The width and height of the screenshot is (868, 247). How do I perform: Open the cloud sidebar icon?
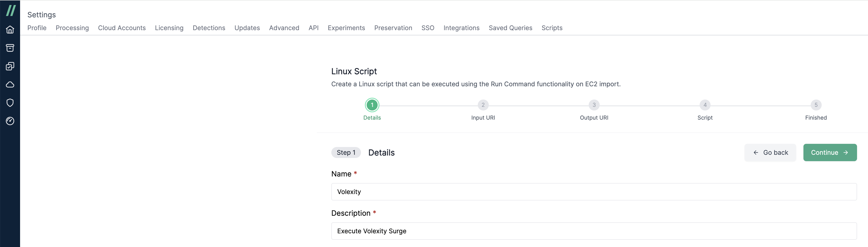click(x=10, y=85)
